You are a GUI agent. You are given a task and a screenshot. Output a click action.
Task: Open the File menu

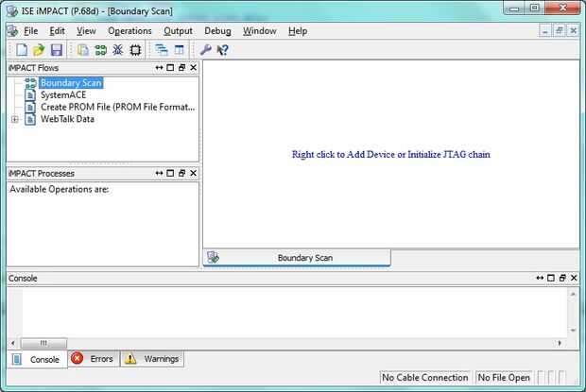click(x=30, y=31)
